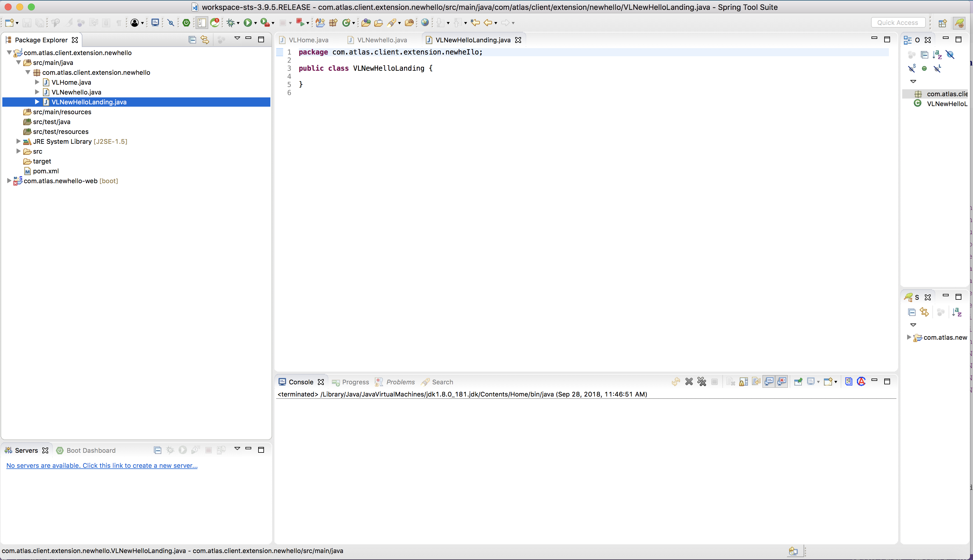Select pom.xml in Package Explorer

[x=41, y=171]
